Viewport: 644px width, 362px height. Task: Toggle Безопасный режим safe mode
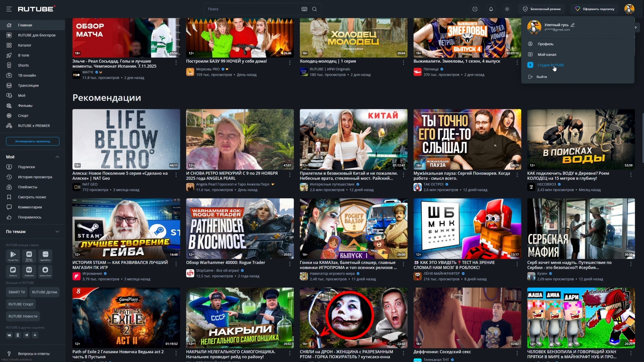pos(542,9)
